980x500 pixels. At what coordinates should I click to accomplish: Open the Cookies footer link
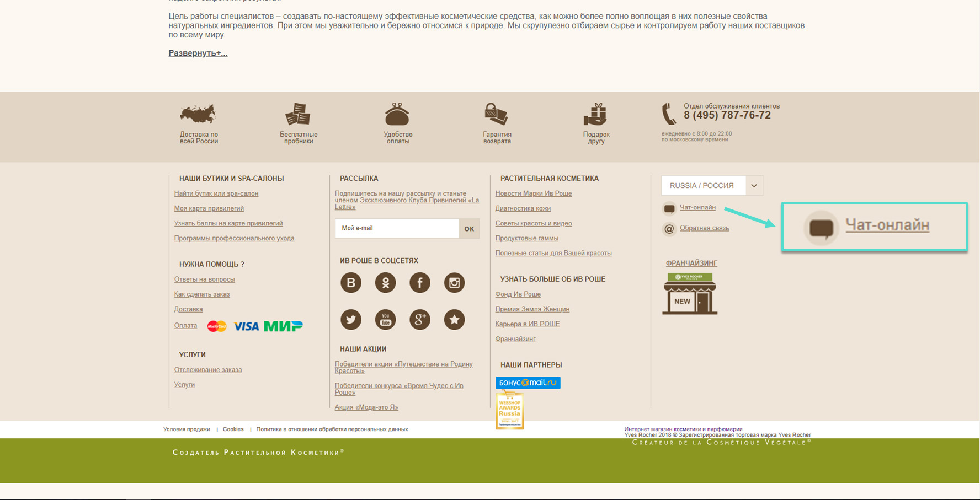[233, 429]
